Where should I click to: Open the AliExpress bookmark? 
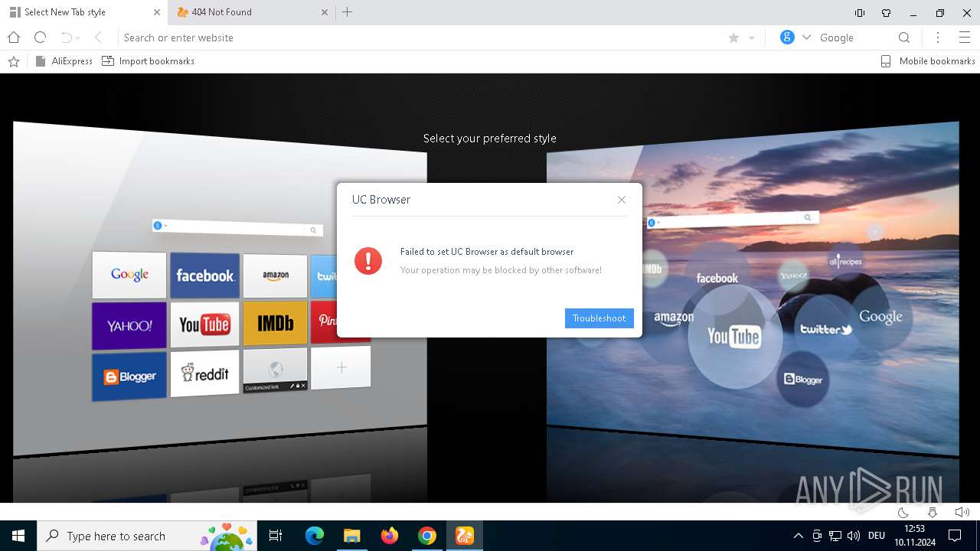click(64, 61)
